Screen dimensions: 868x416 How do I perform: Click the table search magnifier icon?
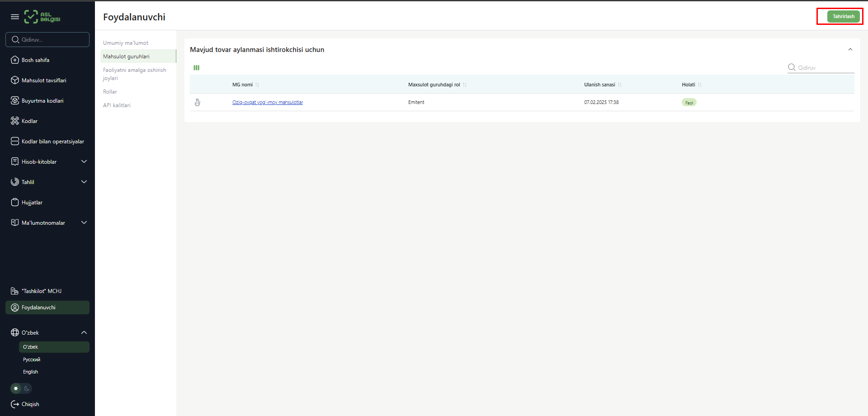click(792, 67)
